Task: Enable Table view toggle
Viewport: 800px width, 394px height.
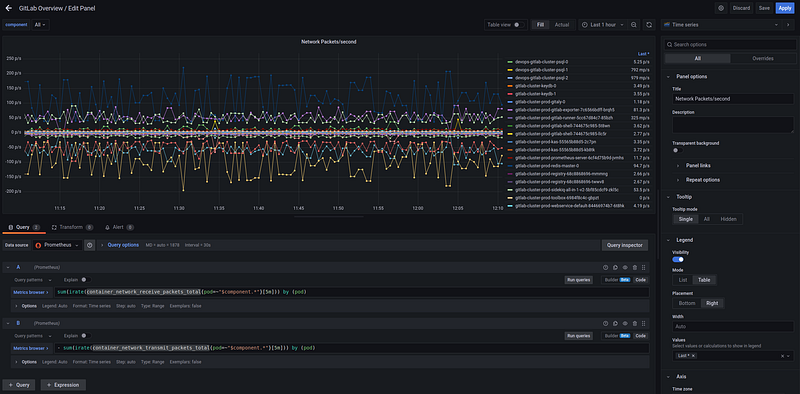Action: click(519, 24)
